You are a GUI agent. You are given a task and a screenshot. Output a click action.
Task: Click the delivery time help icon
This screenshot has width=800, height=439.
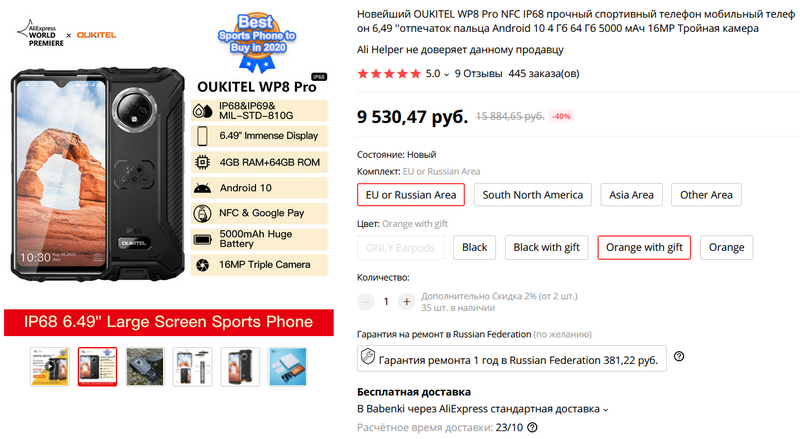[x=532, y=427]
